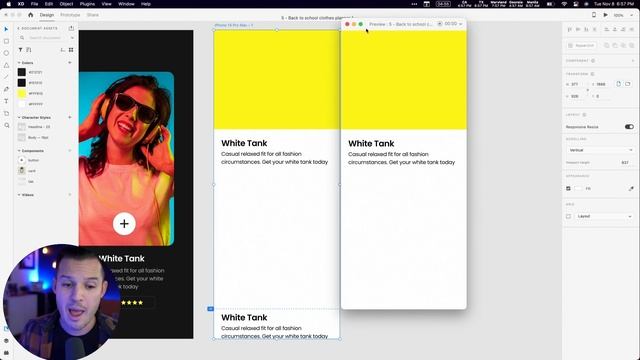Viewport: 640px width, 360px height.
Task: Select the Zoom tool
Action: click(7, 125)
